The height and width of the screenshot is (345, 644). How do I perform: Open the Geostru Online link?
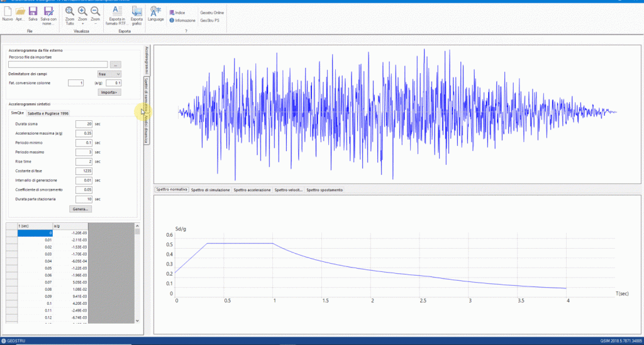(212, 13)
